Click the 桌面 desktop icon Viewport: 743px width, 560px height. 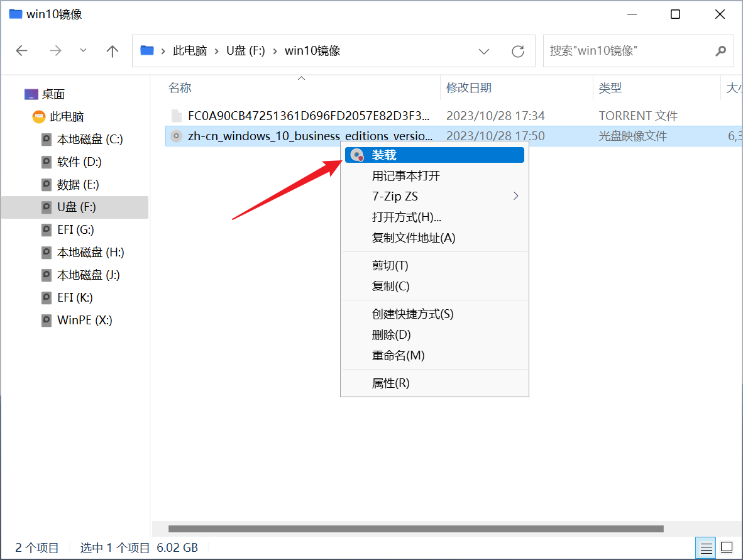point(31,94)
